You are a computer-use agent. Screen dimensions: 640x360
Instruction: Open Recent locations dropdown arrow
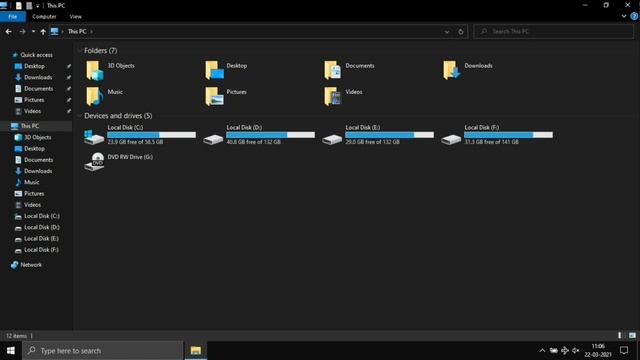click(x=33, y=31)
